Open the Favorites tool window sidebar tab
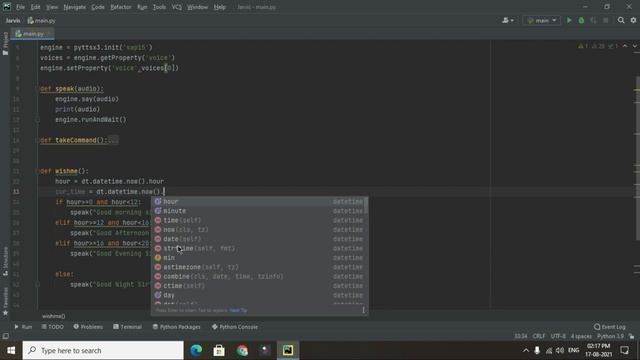 point(5,301)
